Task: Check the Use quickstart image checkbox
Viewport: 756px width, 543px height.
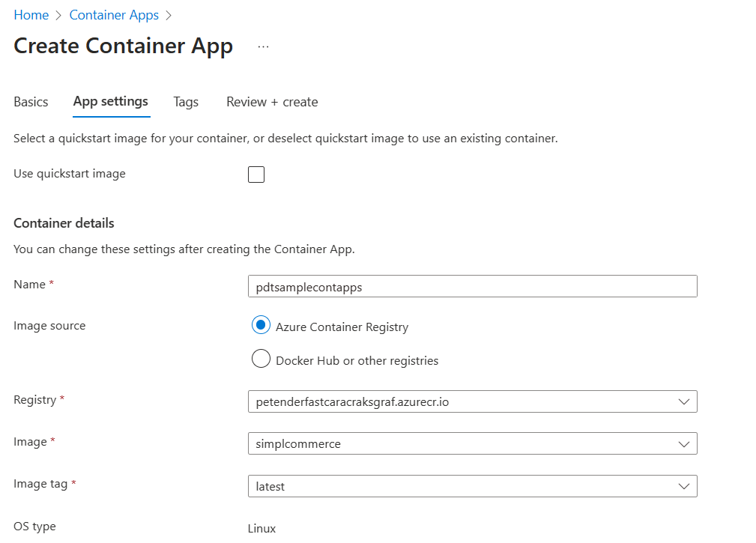Action: click(x=255, y=174)
